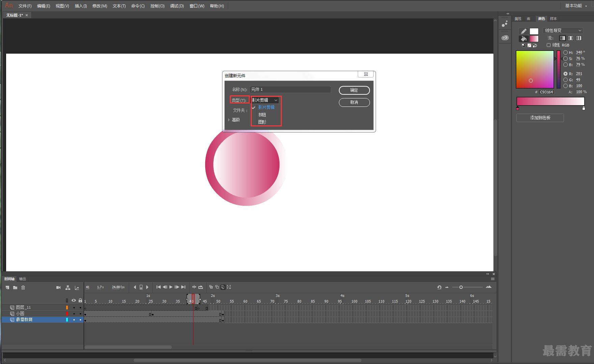
Task: Add a new layer folder
Action: [x=15, y=287]
